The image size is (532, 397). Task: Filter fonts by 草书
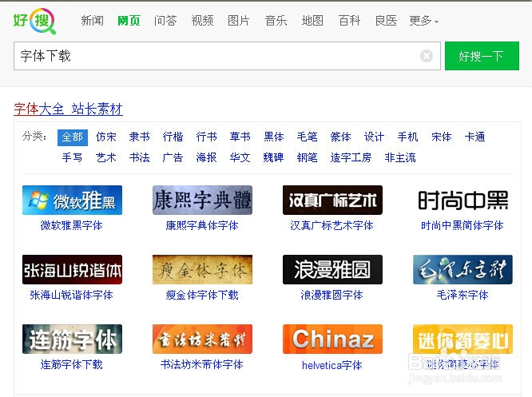[x=240, y=137]
